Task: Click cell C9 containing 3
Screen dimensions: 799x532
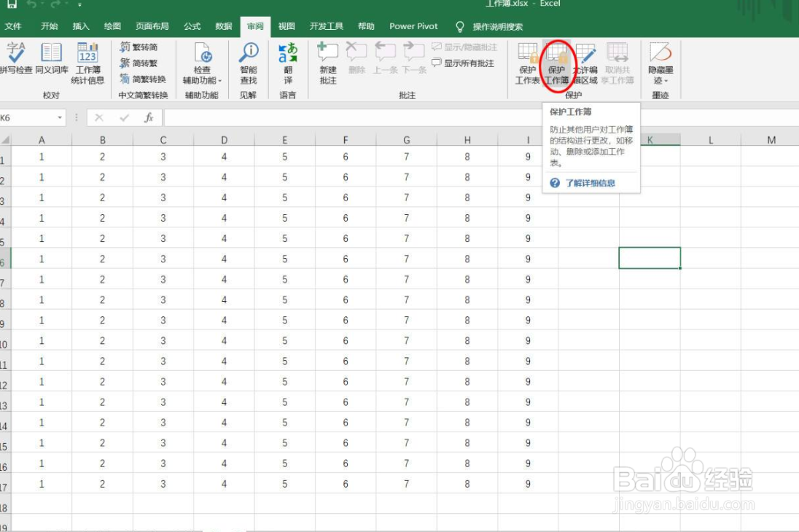Action: [x=163, y=320]
